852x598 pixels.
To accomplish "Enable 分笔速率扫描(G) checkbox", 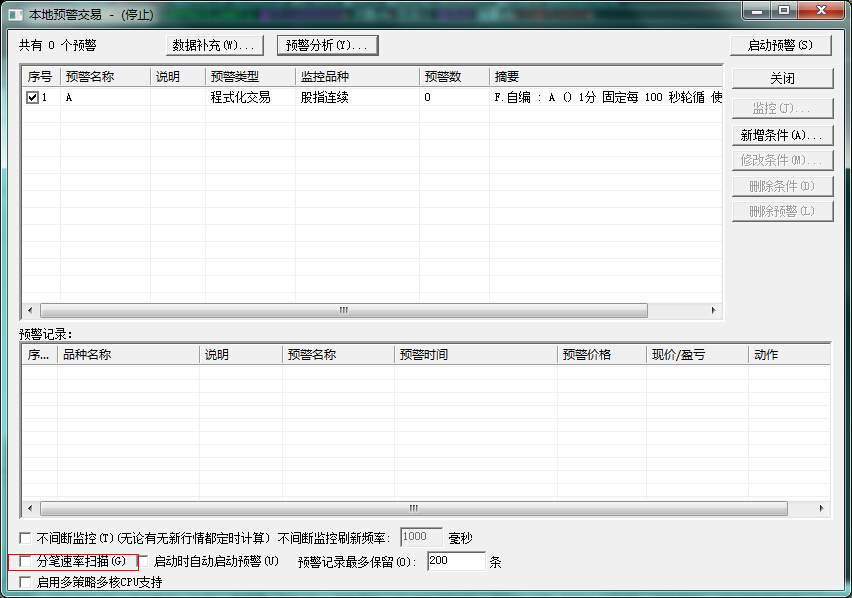I will coord(25,561).
